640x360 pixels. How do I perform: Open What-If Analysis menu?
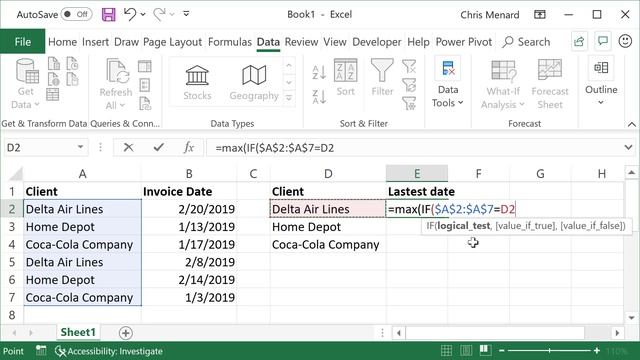[x=503, y=84]
